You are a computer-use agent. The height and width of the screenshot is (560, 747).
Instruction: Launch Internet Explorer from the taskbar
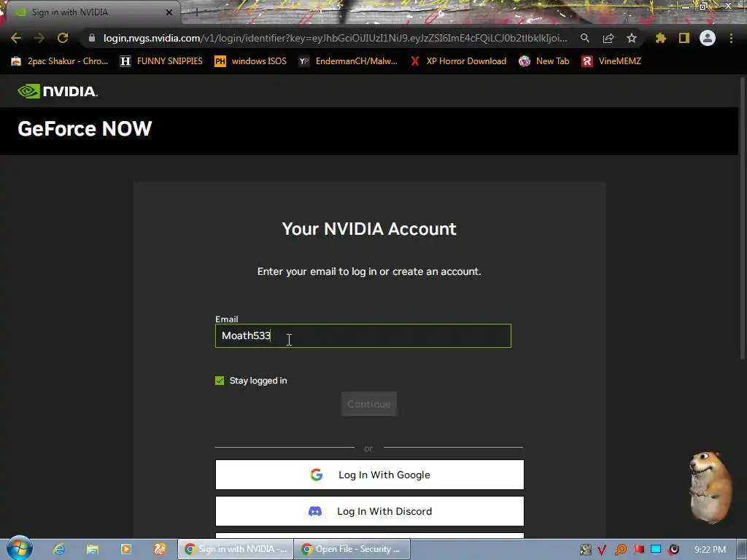tap(59, 549)
